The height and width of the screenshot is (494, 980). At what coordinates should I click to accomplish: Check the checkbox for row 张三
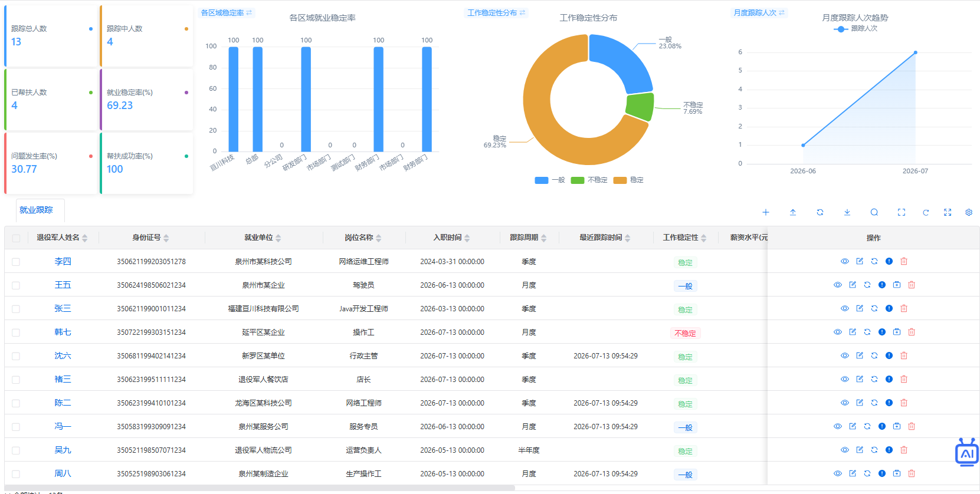pos(16,309)
